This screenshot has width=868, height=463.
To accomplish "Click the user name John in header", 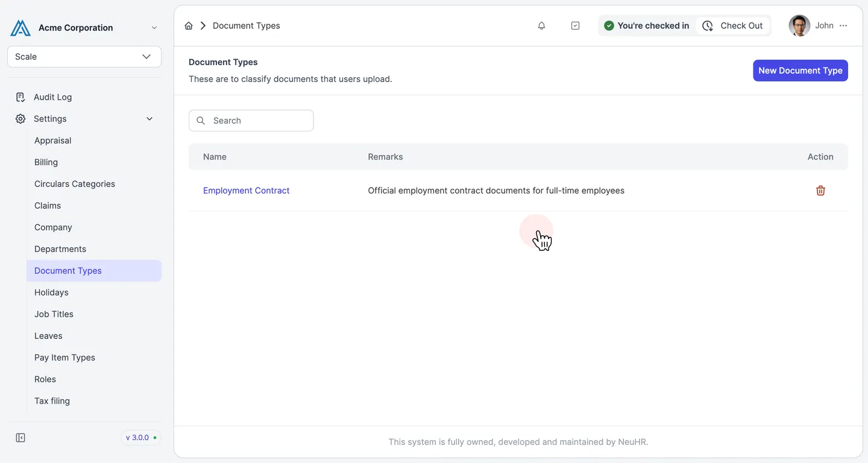I will [824, 26].
